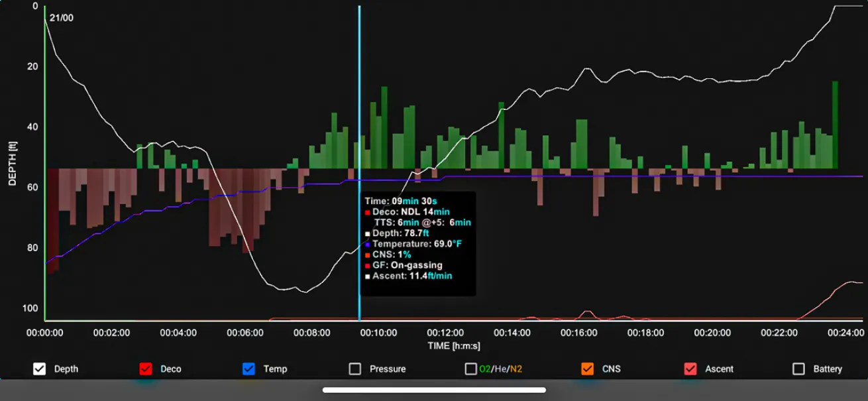Click the depth axis value 60
The height and width of the screenshot is (401, 868).
[x=33, y=188]
